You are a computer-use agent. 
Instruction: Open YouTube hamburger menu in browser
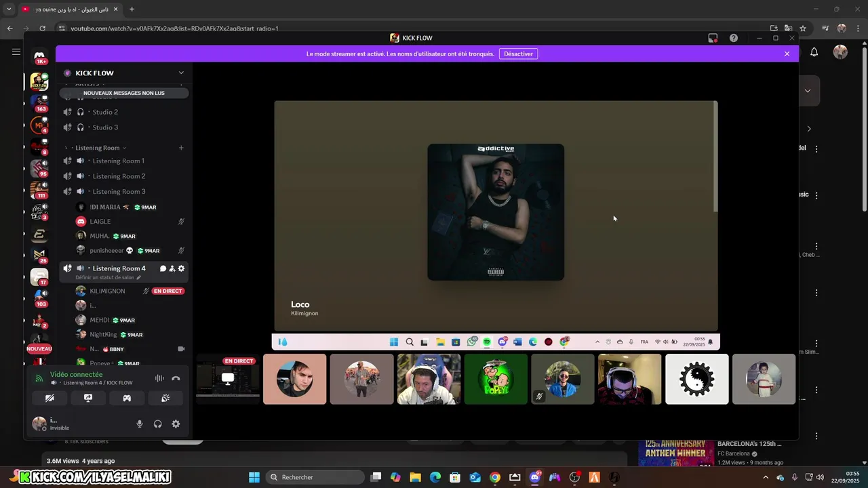point(16,52)
